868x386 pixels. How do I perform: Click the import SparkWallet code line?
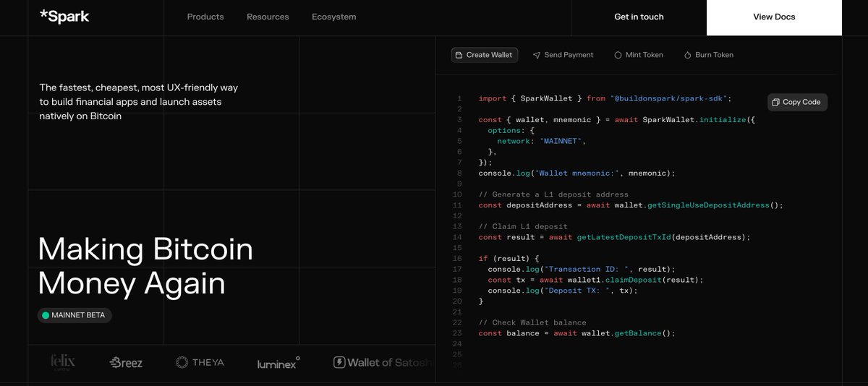(605, 98)
